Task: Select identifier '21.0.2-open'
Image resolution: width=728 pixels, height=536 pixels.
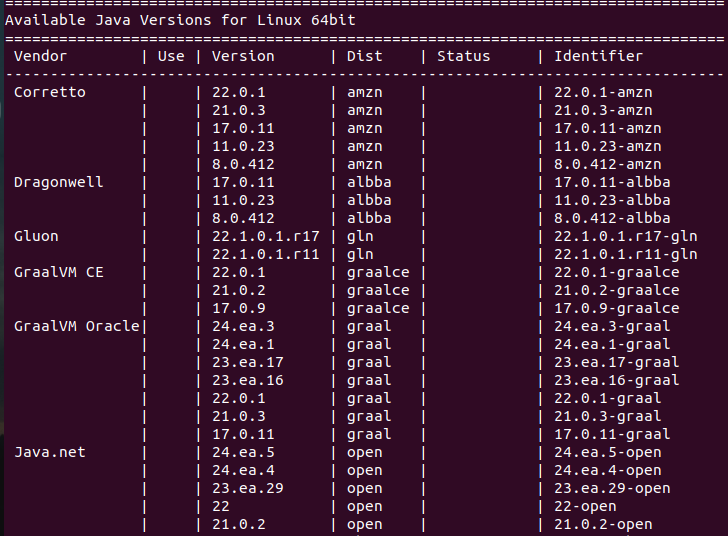Action: pos(603,524)
